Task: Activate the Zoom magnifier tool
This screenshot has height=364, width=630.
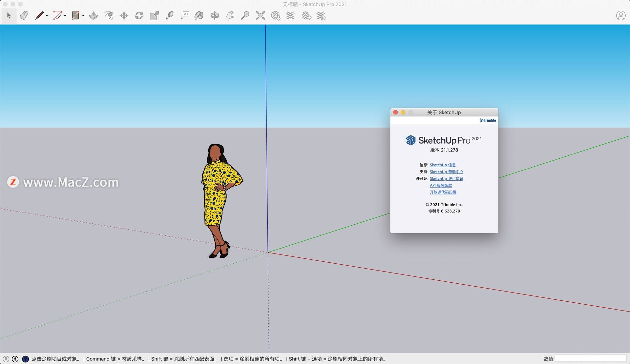Action: [245, 15]
